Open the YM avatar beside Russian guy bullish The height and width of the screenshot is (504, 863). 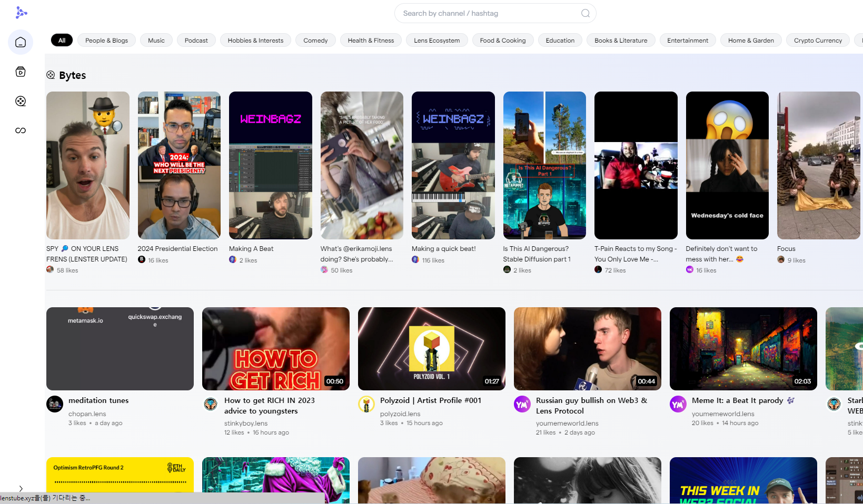point(522,404)
